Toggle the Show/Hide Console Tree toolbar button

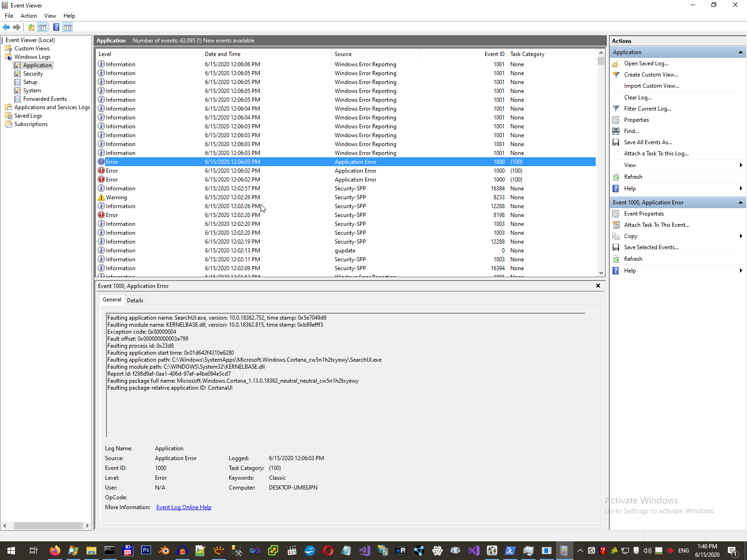[x=42, y=27]
